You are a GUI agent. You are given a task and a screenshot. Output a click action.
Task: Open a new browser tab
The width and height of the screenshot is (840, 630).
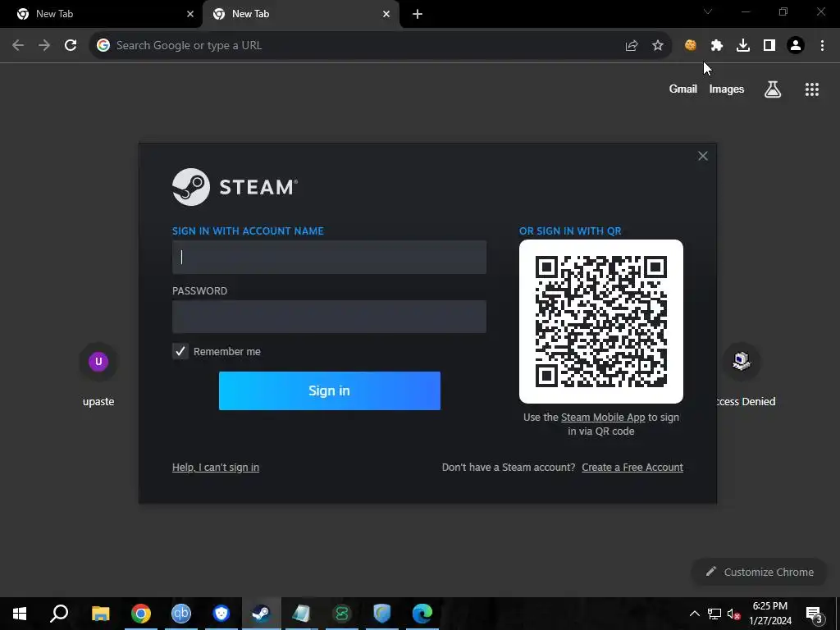pos(418,14)
